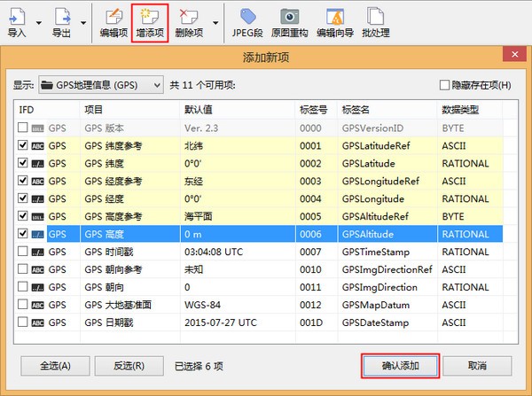This screenshot has height=396, width=532.
Task: Uncheck the GPS 经度参考 row checkbox
Action: pyautogui.click(x=23, y=181)
